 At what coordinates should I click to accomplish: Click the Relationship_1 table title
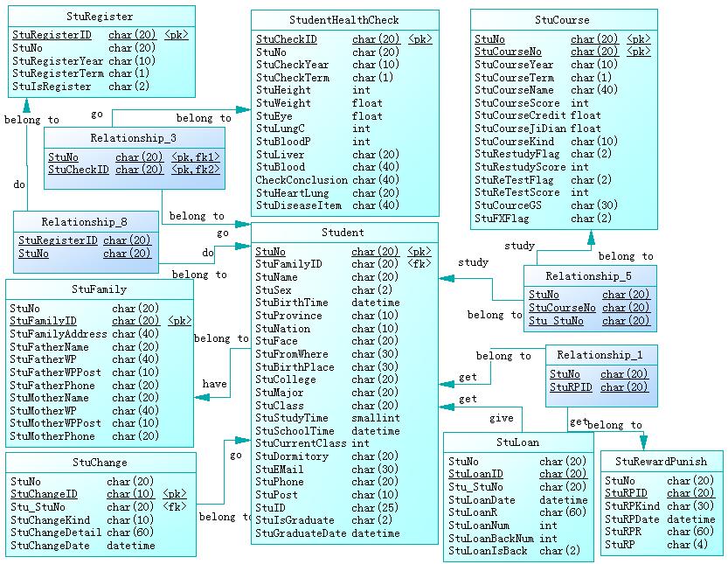(600, 355)
